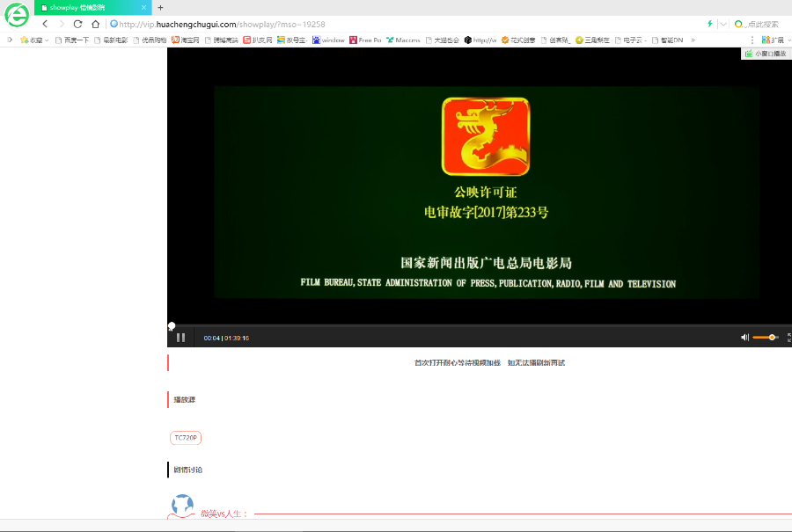Click the 刷新再试 retry link
Viewport: 792px width, 532px height.
(x=553, y=362)
